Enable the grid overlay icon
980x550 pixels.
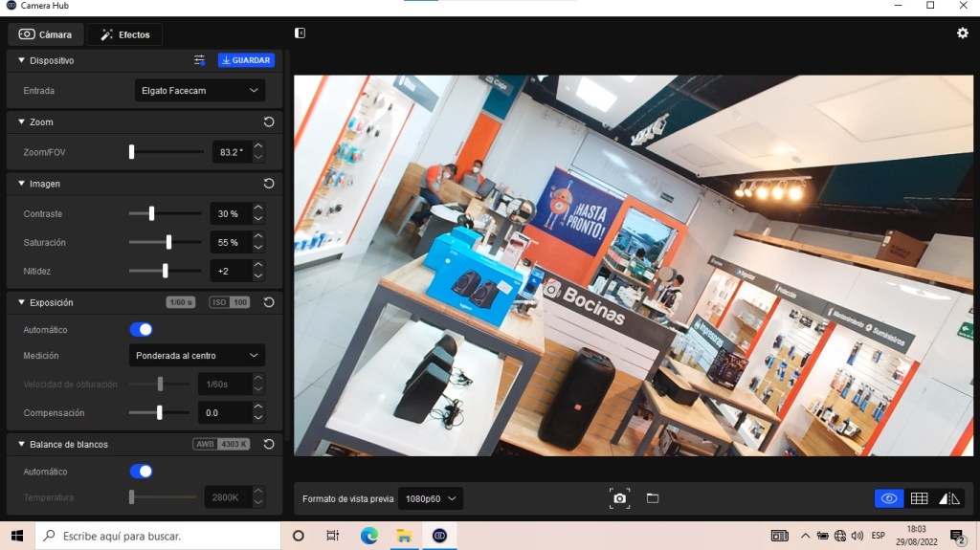(919, 498)
